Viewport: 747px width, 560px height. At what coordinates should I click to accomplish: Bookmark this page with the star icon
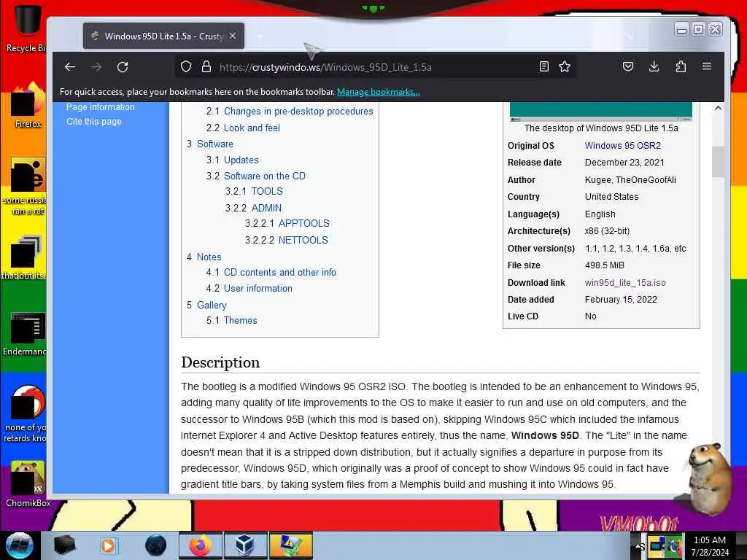tap(565, 66)
